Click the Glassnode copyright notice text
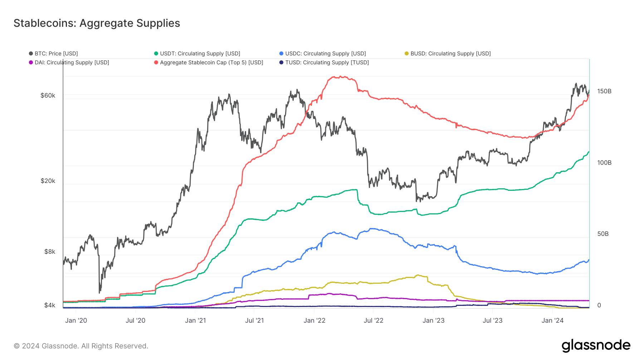This screenshot has height=362, width=644. tap(81, 346)
